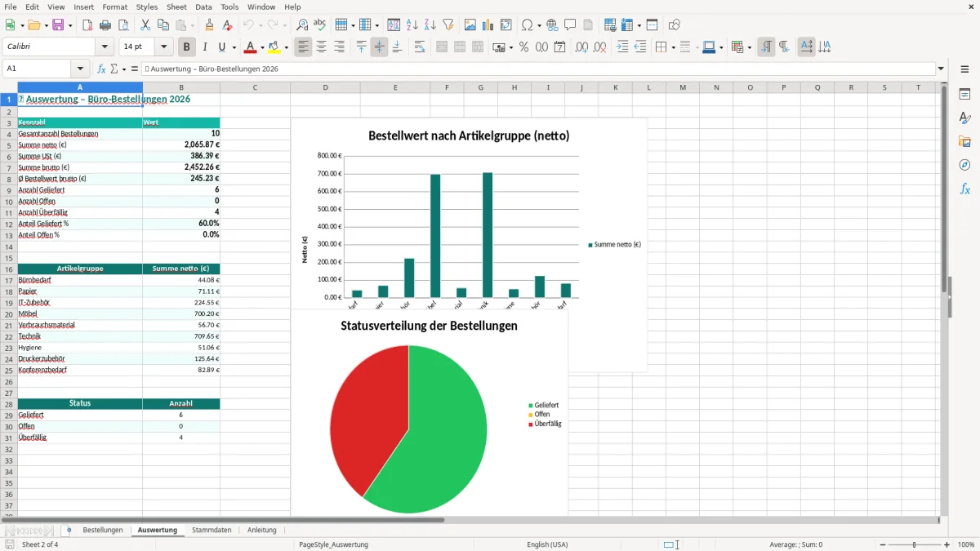Click the Select Function sigma button
This screenshot has width=980, height=551.
[x=114, y=69]
